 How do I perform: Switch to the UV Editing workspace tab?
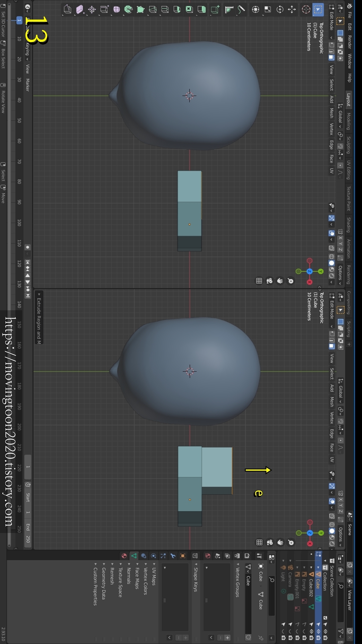[349, 170]
